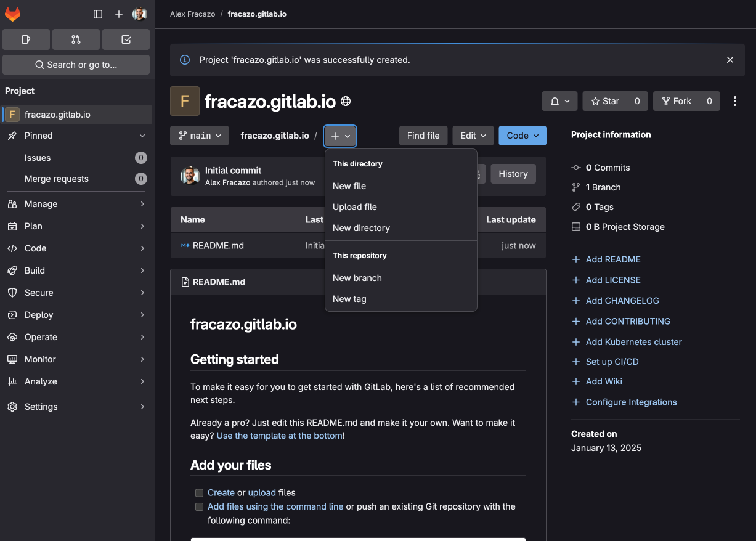Screen dimensions: 756x541
Task: Click the fork count 0
Action: (709, 101)
